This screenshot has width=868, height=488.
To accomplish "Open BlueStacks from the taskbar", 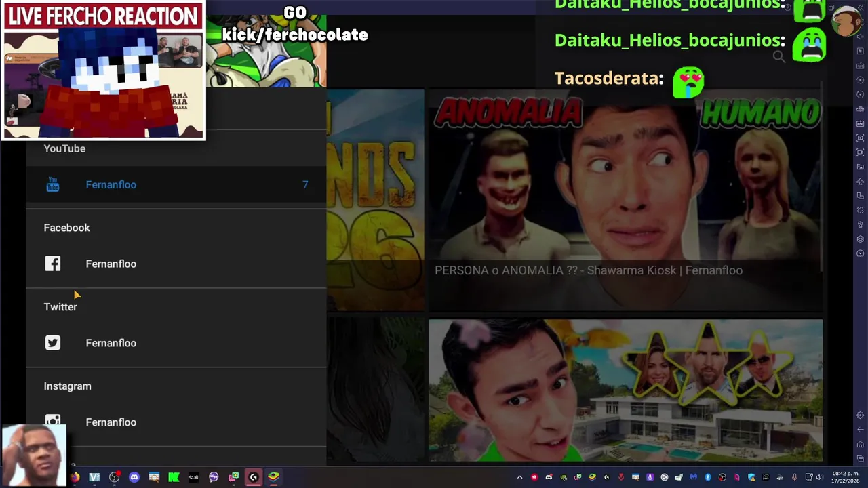I will [x=273, y=476].
